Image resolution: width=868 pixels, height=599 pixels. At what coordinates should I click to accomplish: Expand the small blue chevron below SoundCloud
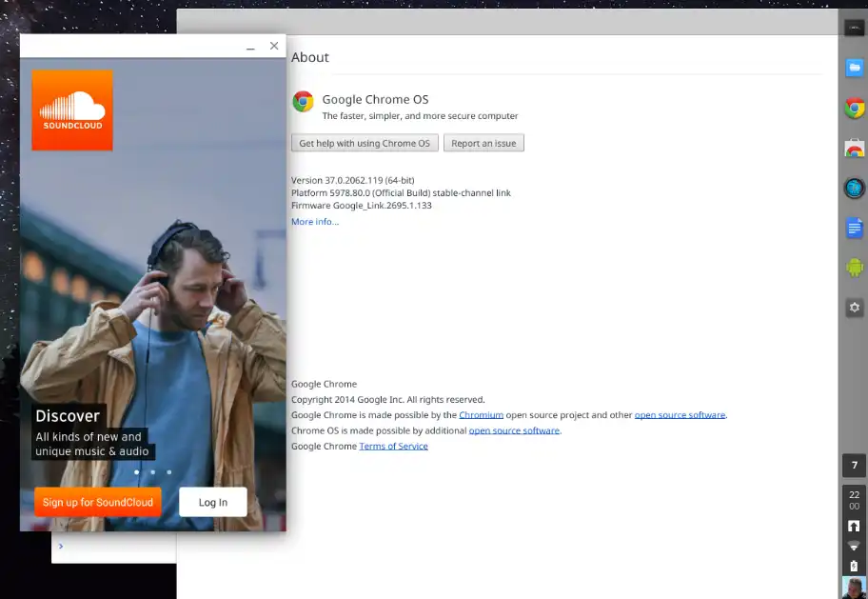61,546
